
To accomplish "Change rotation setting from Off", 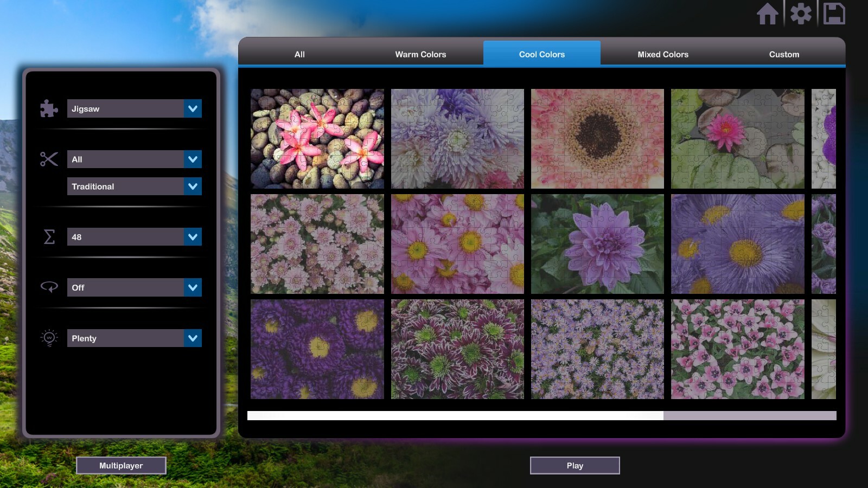I will [134, 287].
